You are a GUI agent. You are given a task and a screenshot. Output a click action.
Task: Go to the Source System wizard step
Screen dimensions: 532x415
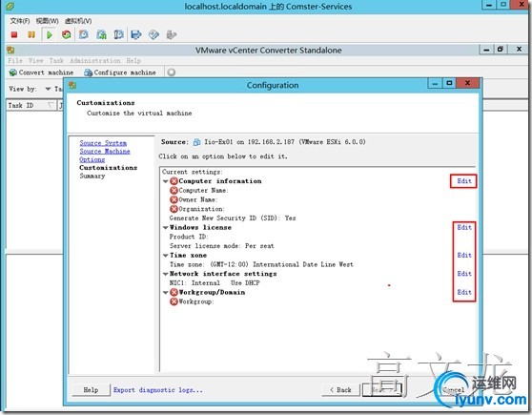tap(103, 143)
